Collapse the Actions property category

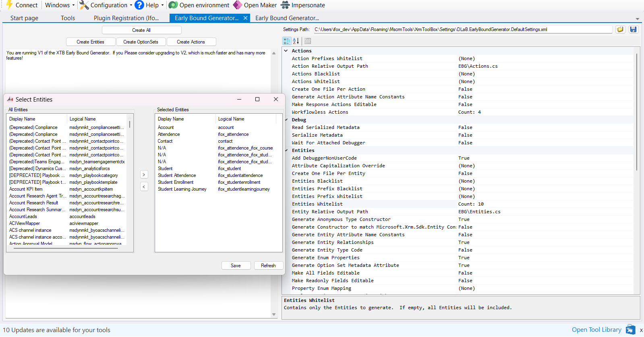click(x=286, y=51)
